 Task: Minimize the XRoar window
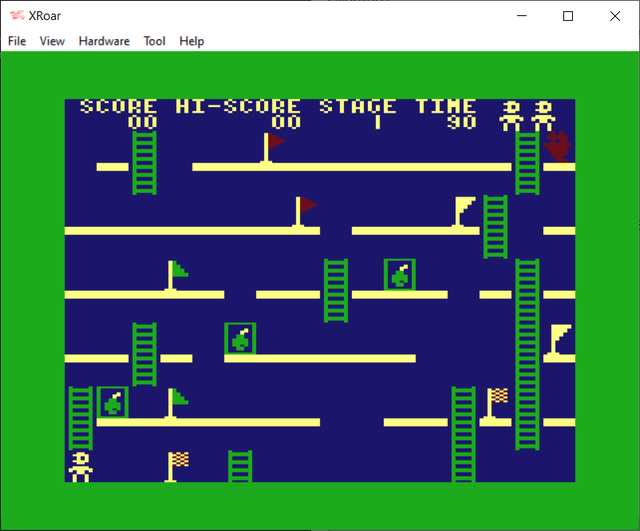pos(522,16)
